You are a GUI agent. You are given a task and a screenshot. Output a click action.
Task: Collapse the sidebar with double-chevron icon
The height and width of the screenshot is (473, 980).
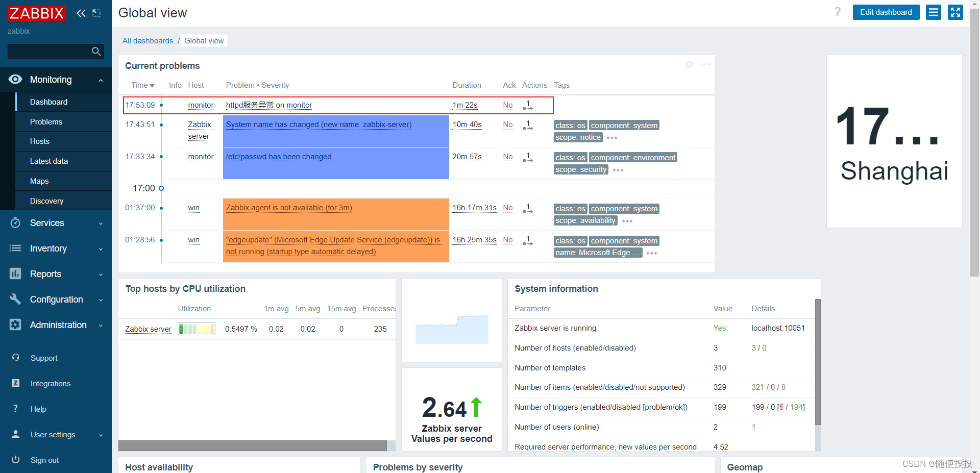tap(81, 13)
